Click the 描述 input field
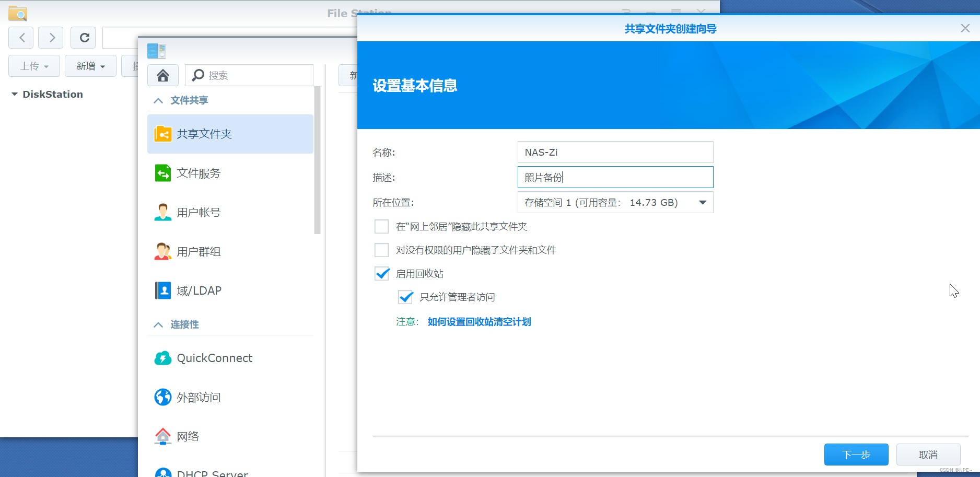Image resolution: width=980 pixels, height=477 pixels. pyautogui.click(x=615, y=177)
